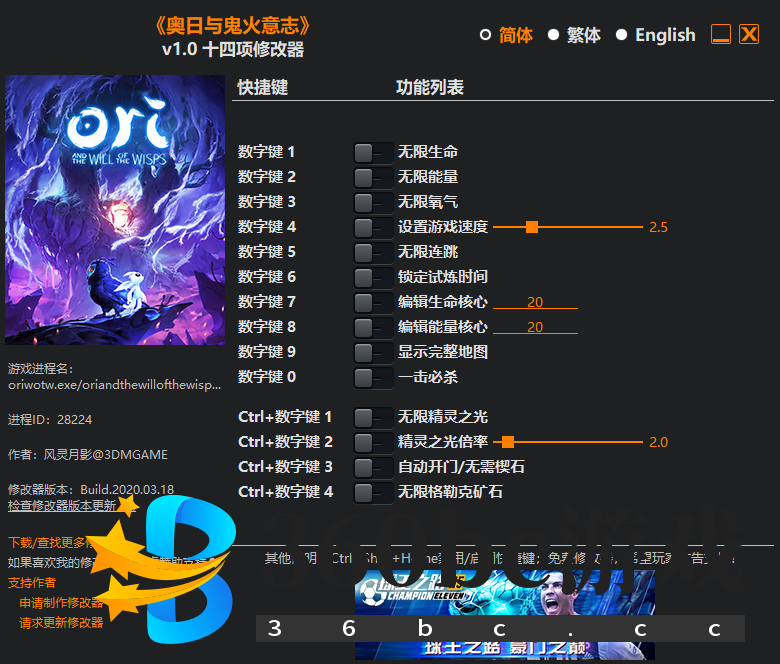Toggle 无限格勒克矿石 switch
This screenshot has width=780, height=664.
point(373,493)
